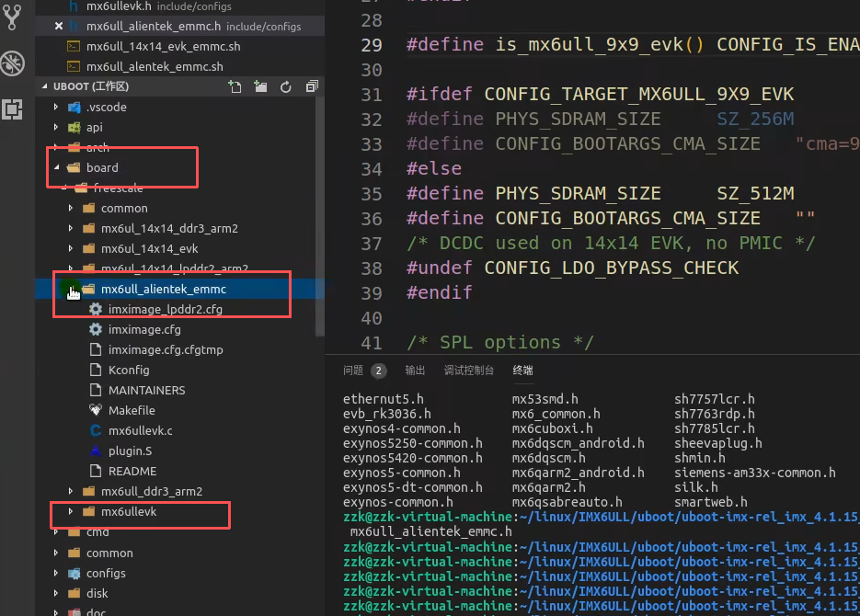Open mx6ullevk.c source file

click(141, 431)
